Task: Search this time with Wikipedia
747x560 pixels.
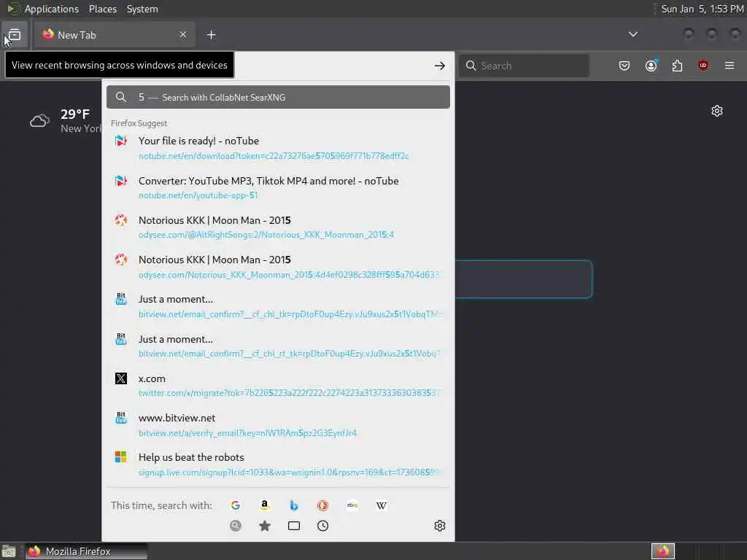Action: (381, 505)
